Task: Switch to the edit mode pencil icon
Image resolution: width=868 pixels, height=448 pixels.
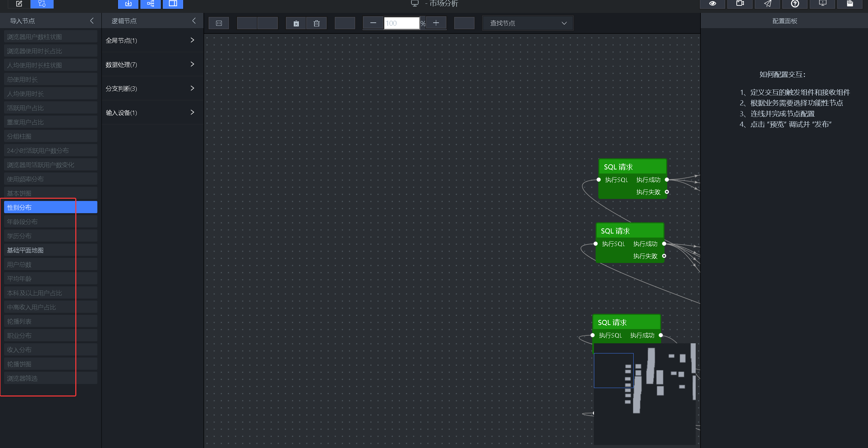Action: (19, 4)
